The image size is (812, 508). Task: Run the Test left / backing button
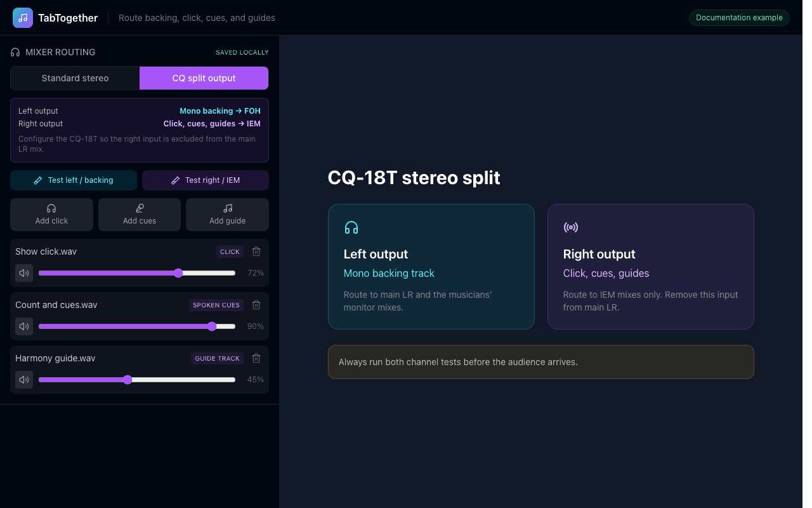(x=74, y=180)
